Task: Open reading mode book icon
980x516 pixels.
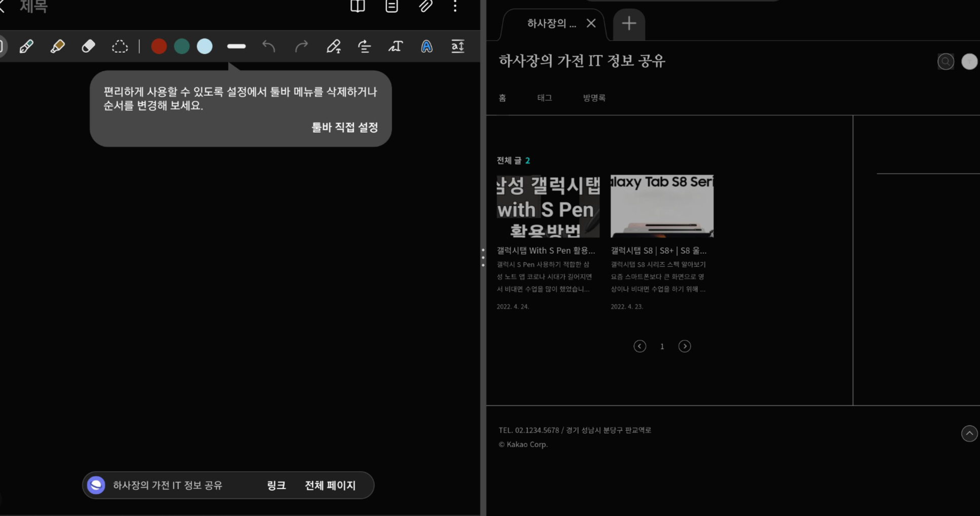Action: tap(358, 6)
